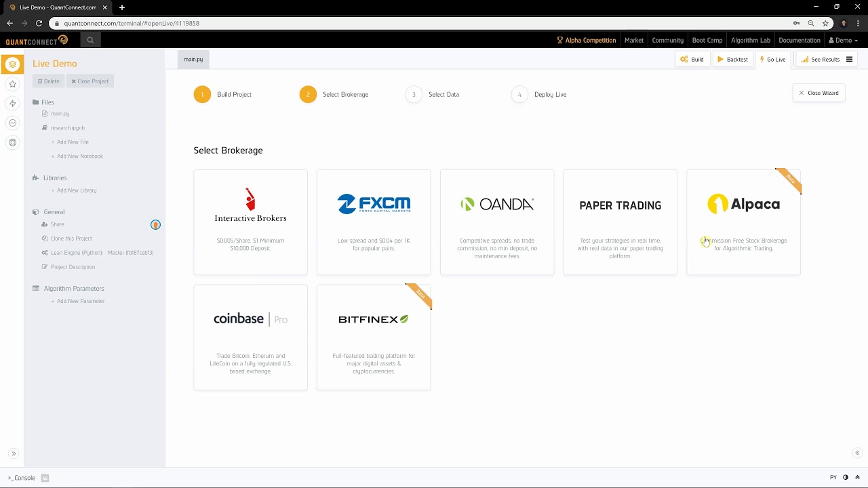Select the Coinbase Pro brokerage card
This screenshot has width=868, height=488.
[x=250, y=338]
